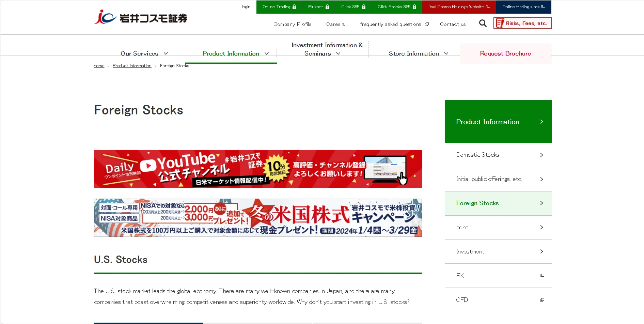644x324 pixels.
Task: Select CFD in the sidebar
Action: [x=498, y=300]
